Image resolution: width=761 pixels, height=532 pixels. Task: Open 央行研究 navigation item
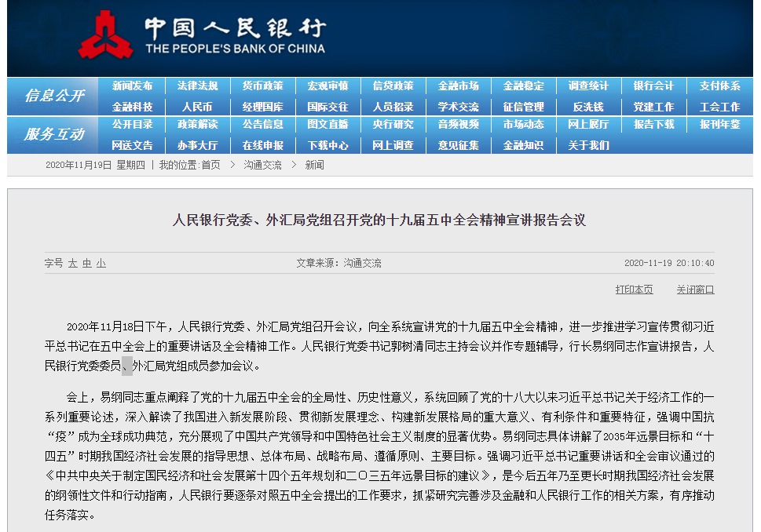click(393, 124)
